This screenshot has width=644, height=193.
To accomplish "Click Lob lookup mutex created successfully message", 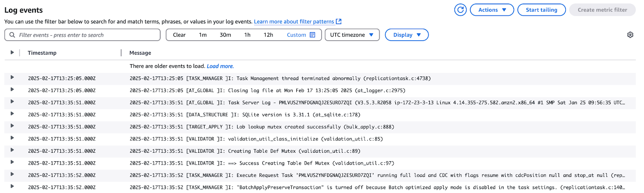I will click(262, 127).
